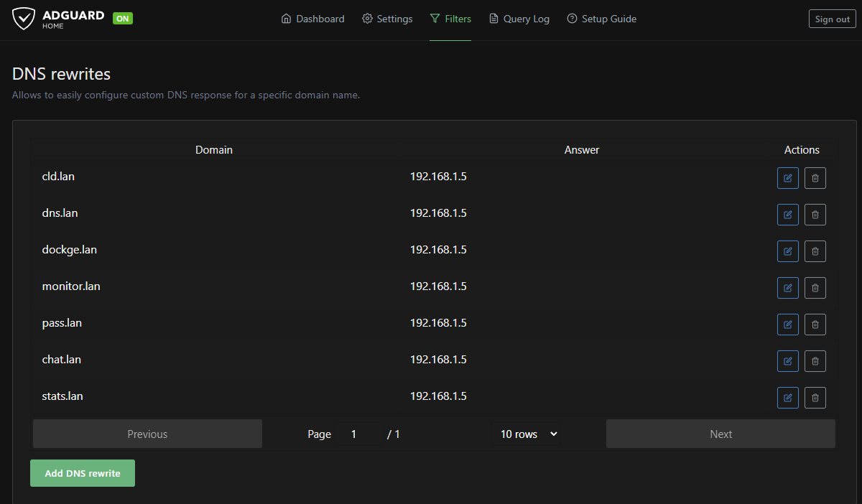Open the Filters menu
Screen dimensions: 862x504
click(x=450, y=19)
